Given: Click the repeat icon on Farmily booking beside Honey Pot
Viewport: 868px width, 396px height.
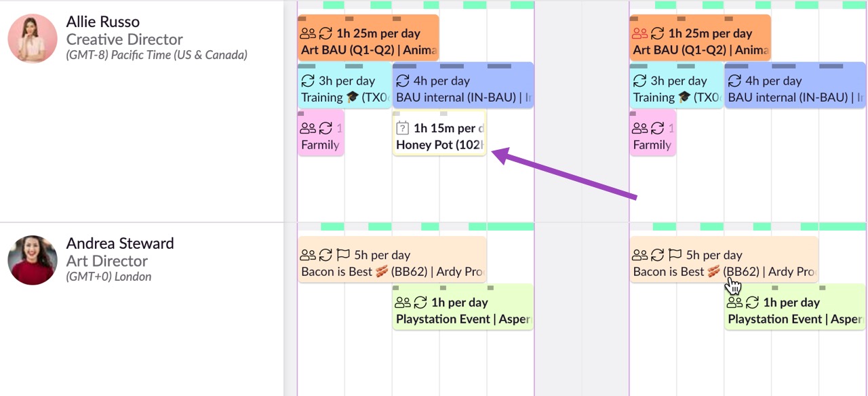Looking at the screenshot, I should pyautogui.click(x=325, y=127).
